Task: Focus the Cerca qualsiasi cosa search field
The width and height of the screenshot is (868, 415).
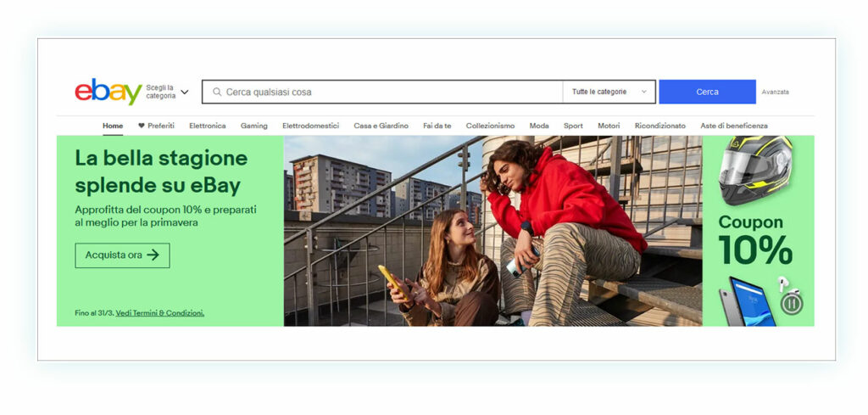Action: [x=382, y=92]
